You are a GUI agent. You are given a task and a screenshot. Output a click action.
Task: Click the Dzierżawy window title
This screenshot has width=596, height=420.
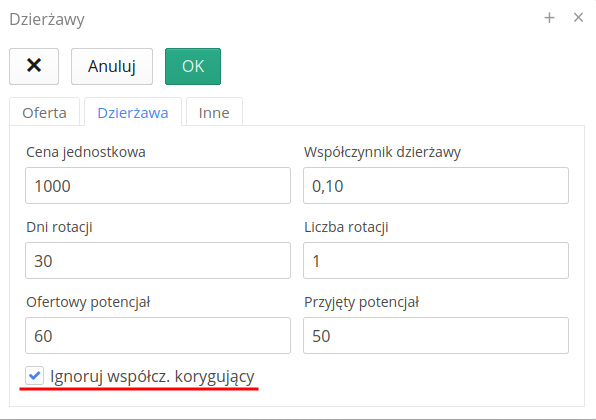pos(47,19)
